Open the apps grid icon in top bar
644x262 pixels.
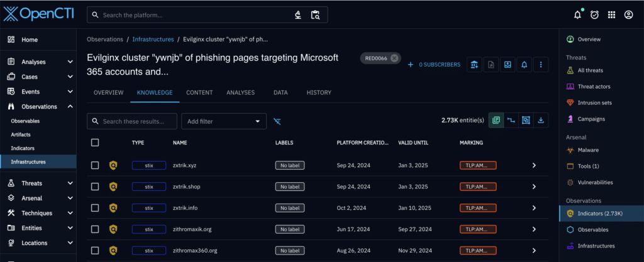[611, 15]
